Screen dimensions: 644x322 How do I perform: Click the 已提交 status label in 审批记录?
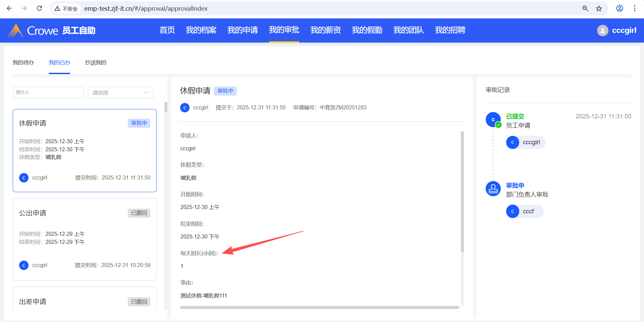515,116
